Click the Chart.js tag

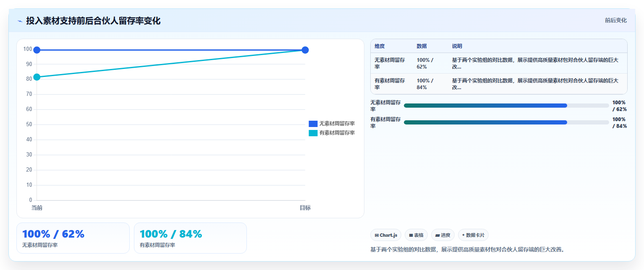click(386, 235)
